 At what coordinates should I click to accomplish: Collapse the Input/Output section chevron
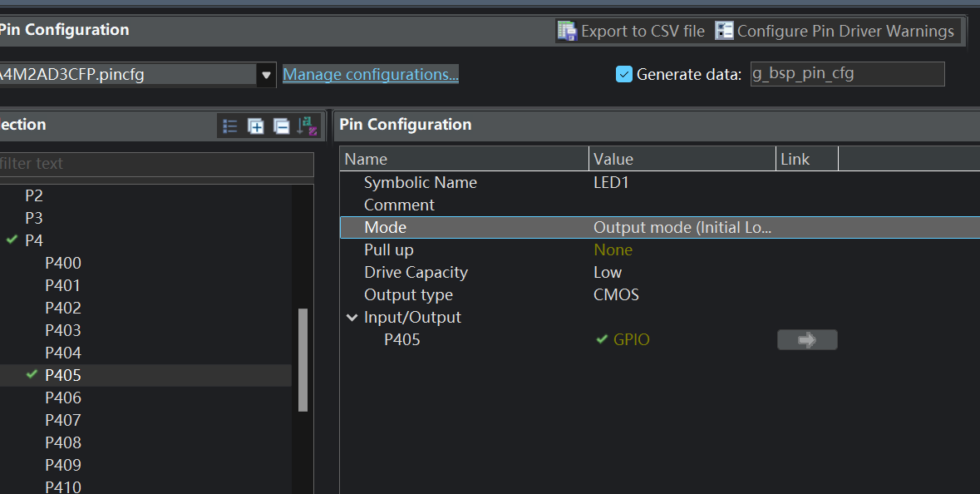pos(352,317)
